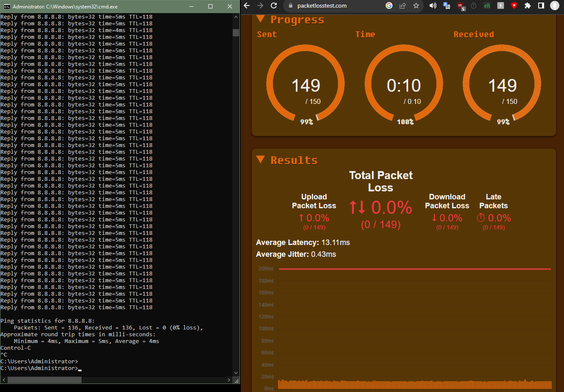Click the Sent packets gauge
The width and height of the screenshot is (564, 392).
coord(305,84)
